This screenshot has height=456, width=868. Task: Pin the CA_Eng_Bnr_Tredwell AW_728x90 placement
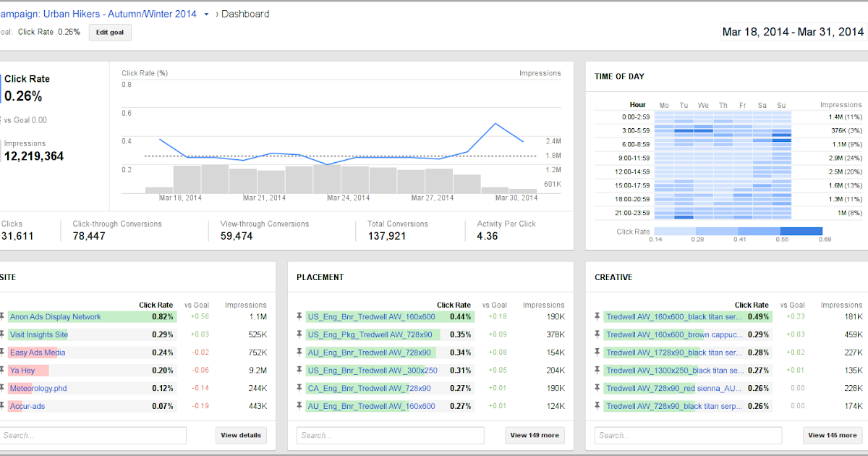[x=299, y=388]
